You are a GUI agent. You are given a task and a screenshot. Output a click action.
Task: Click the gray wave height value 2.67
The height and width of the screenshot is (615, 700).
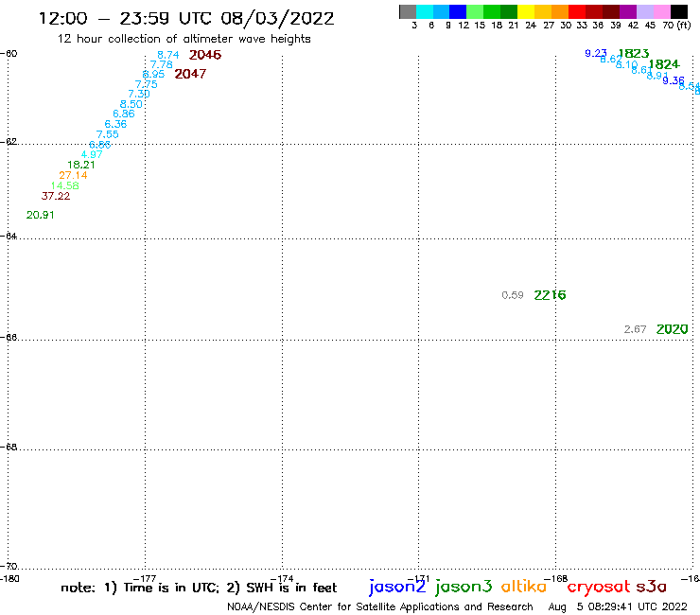(636, 329)
